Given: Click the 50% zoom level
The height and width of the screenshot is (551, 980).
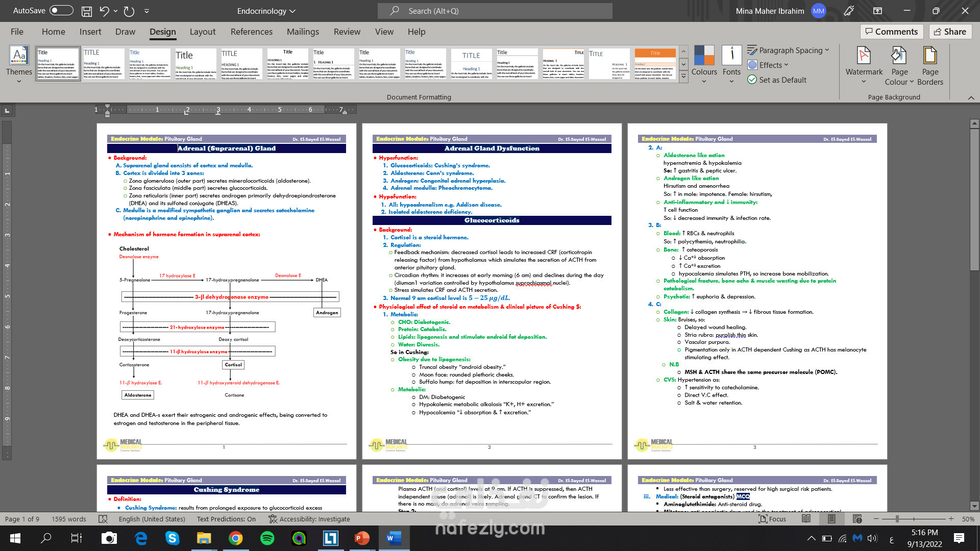Looking at the screenshot, I should click(x=968, y=519).
